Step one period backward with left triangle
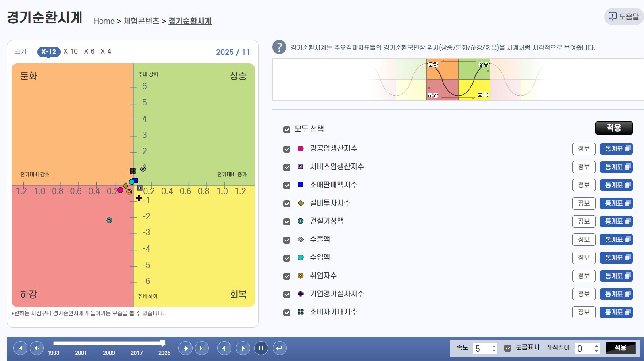644x361 pixels. click(224, 348)
